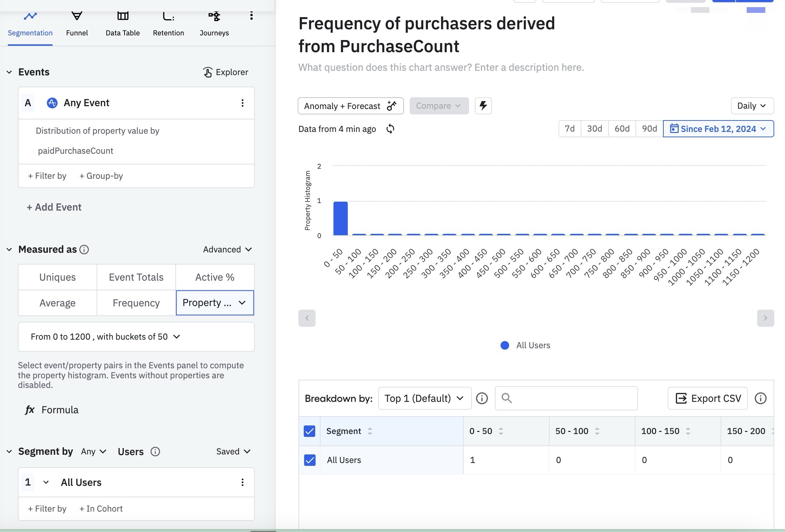Click the Journeys chart type icon
Screen dimensions: 785x532
point(214,16)
